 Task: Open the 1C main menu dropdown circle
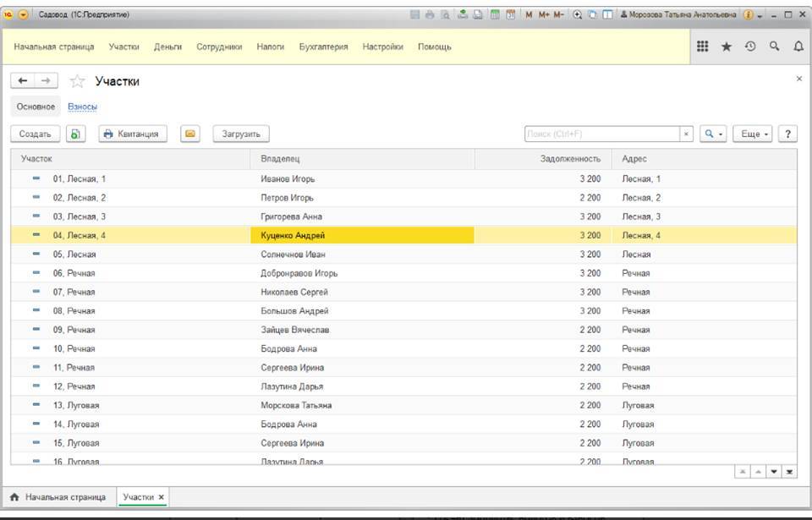[x=24, y=14]
